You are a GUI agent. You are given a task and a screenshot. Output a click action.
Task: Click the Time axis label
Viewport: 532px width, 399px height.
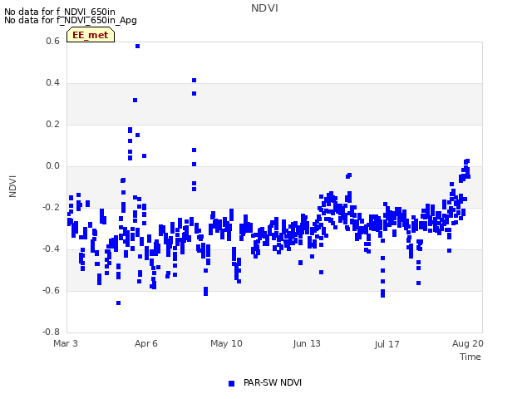470,357
